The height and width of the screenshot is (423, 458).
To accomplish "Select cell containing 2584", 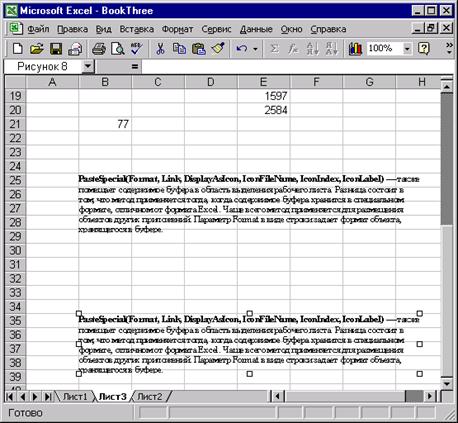I will [263, 110].
